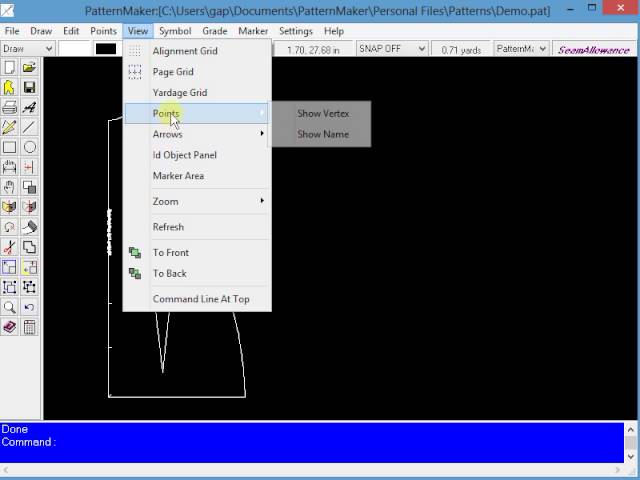
Task: Open the Draw menu
Action: coord(41,31)
